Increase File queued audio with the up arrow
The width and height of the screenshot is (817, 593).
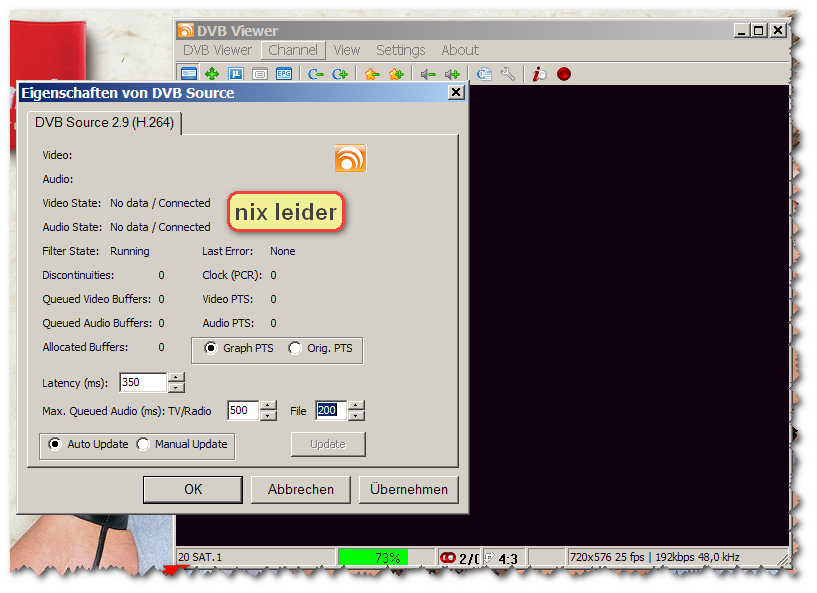tap(356, 405)
